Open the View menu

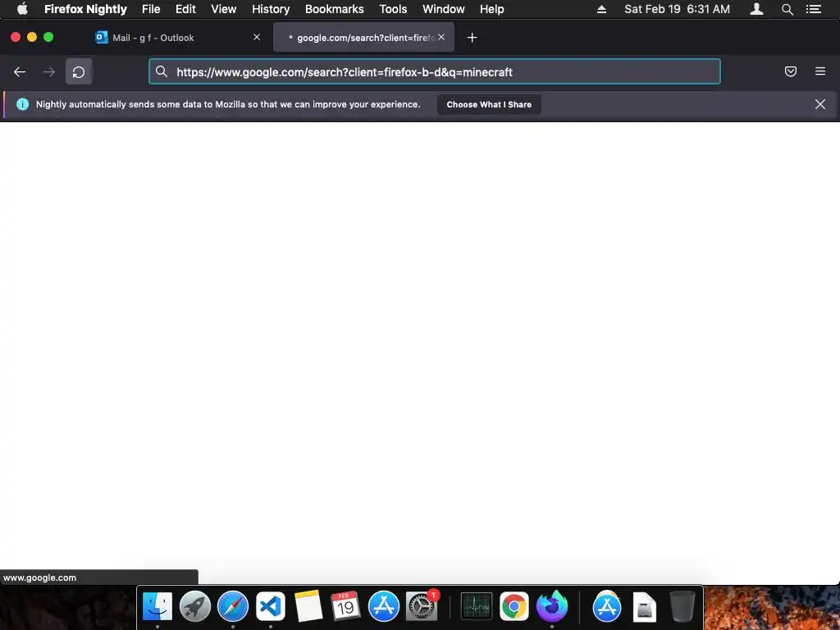223,9
